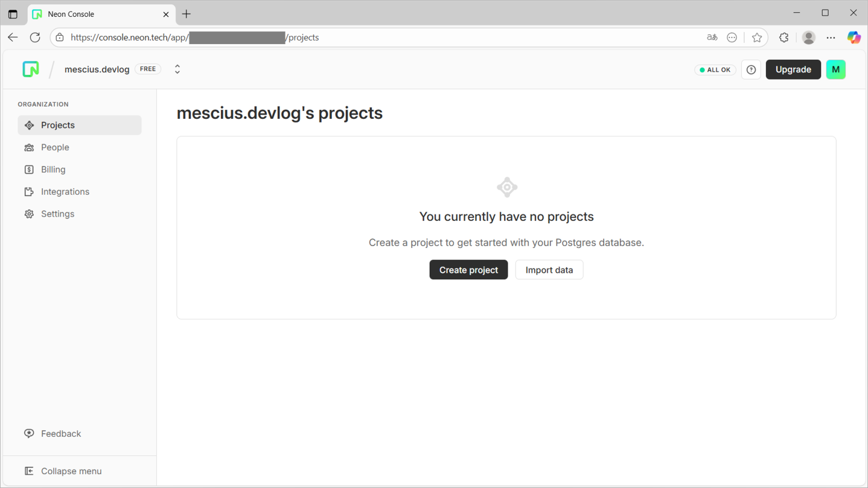This screenshot has height=488, width=868.
Task: Add page to favorites star icon
Action: coord(757,37)
